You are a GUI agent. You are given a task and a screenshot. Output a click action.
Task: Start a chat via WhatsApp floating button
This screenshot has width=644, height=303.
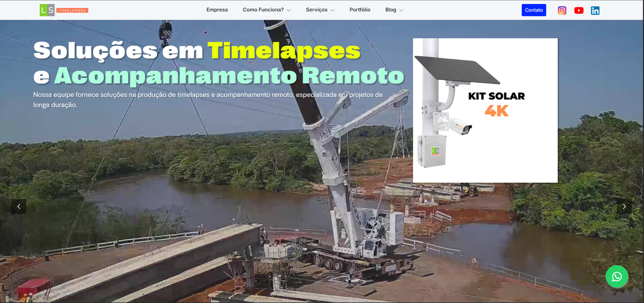(x=617, y=276)
